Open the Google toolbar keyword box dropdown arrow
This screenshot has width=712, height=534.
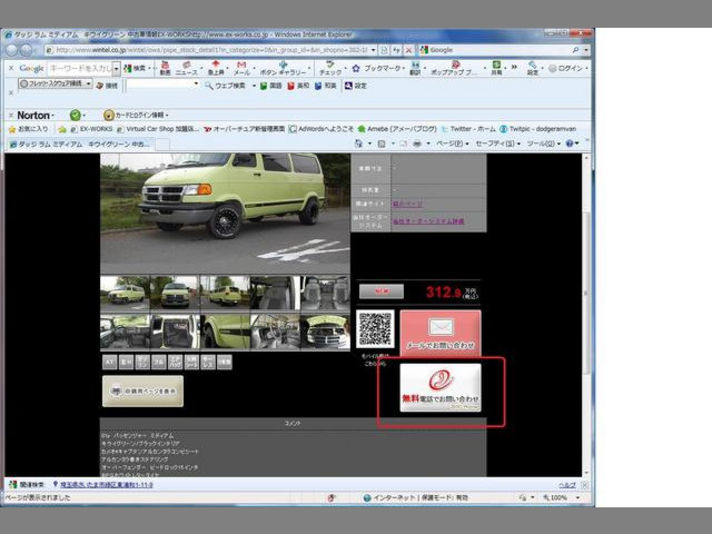116,69
